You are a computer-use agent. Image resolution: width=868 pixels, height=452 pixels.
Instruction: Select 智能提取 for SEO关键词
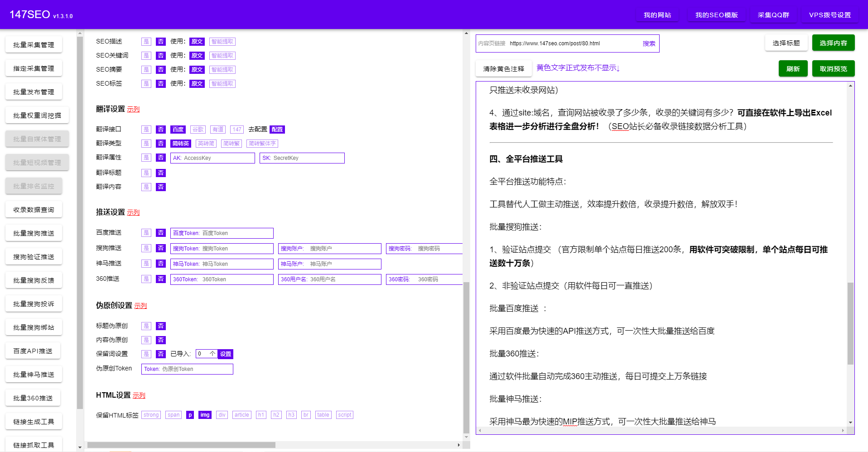222,56
